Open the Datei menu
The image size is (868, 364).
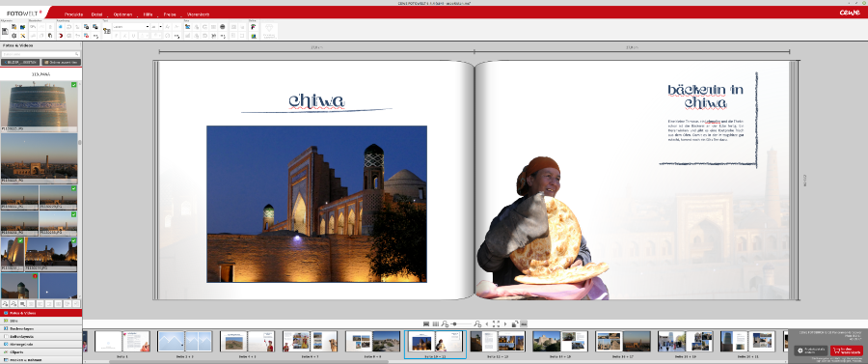[96, 14]
